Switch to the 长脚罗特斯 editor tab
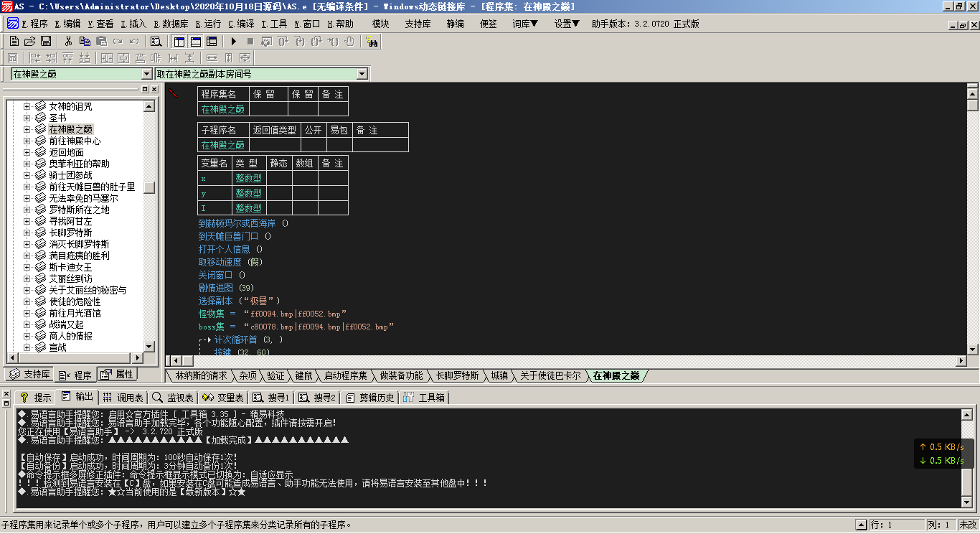980x534 pixels. coord(457,375)
